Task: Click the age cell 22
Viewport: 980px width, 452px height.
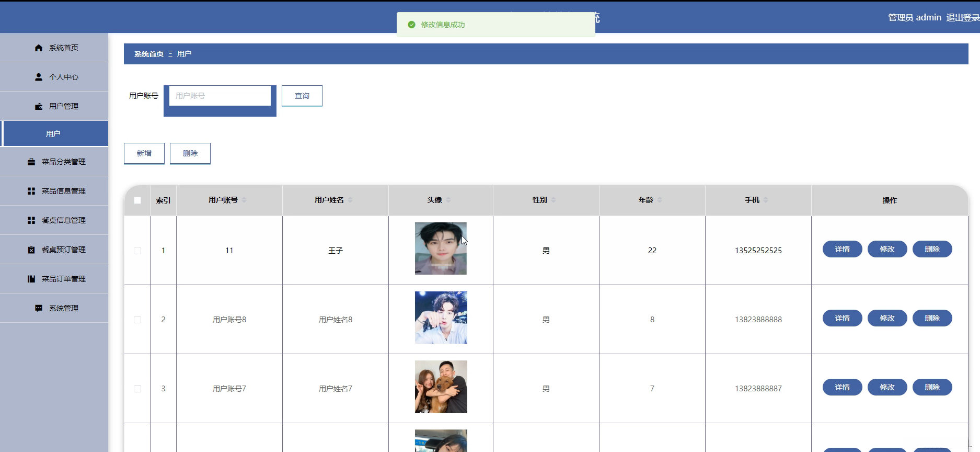Action: (x=652, y=251)
